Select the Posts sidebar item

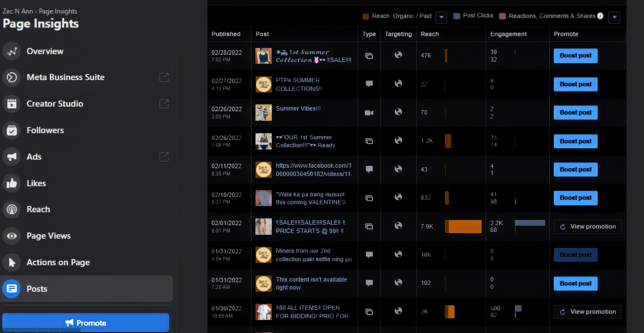(37, 289)
